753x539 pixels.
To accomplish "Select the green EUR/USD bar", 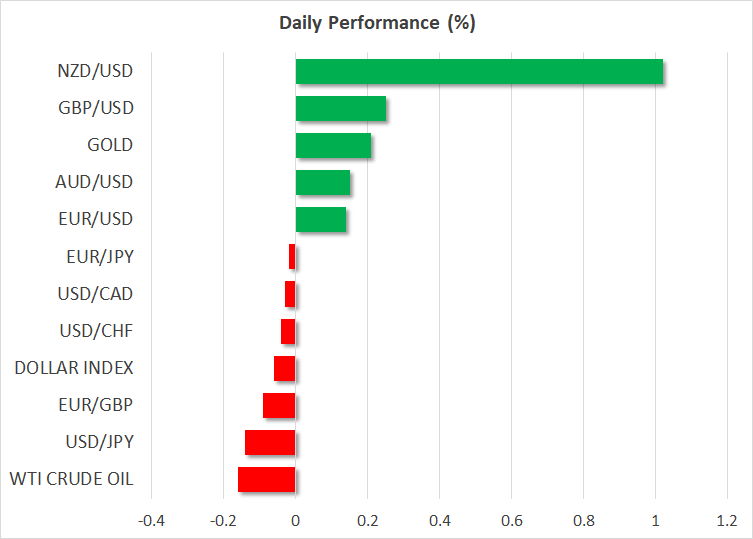I will pos(321,220).
